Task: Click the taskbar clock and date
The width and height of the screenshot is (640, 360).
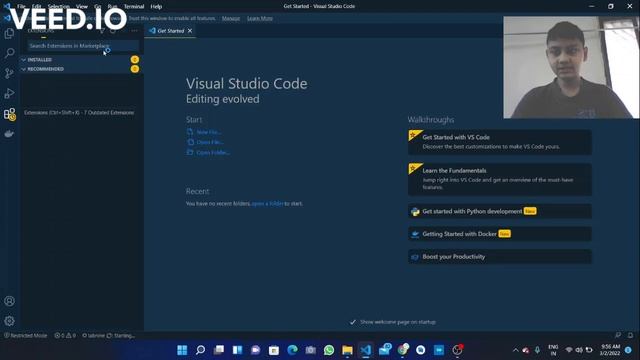Action: (x=610, y=350)
